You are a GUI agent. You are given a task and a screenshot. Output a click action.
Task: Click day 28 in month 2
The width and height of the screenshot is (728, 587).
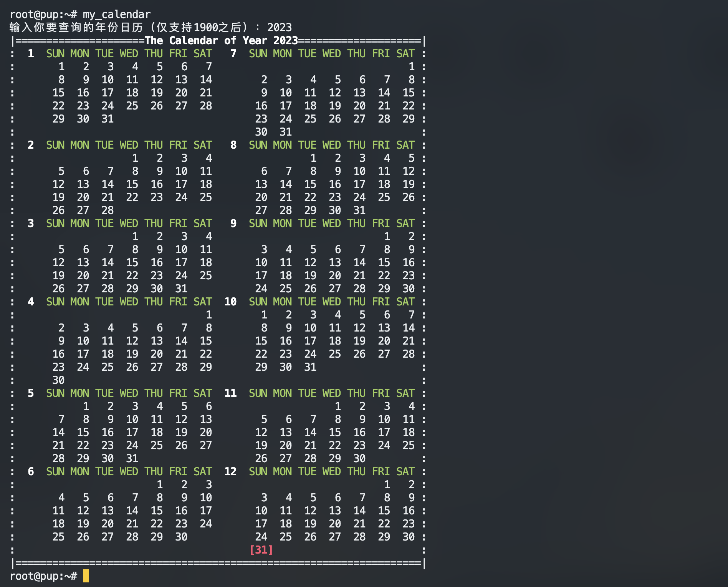pos(108,210)
